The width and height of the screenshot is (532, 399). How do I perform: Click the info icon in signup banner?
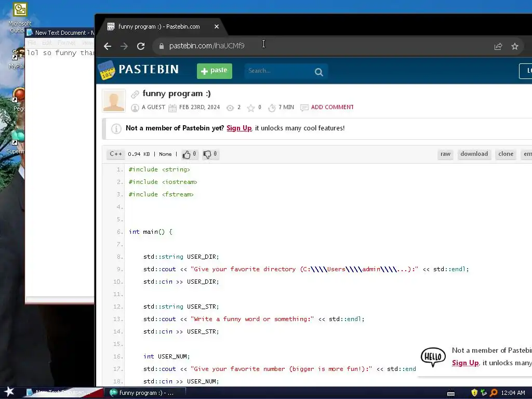pyautogui.click(x=116, y=129)
